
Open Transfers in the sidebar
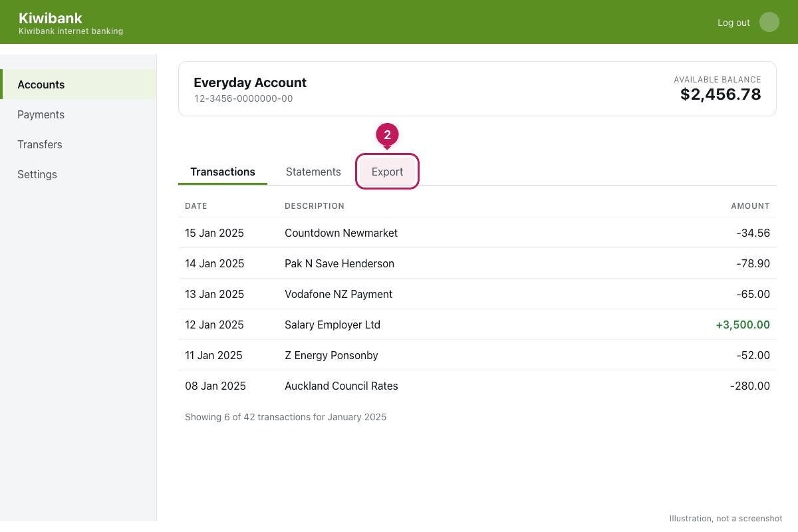(78, 144)
